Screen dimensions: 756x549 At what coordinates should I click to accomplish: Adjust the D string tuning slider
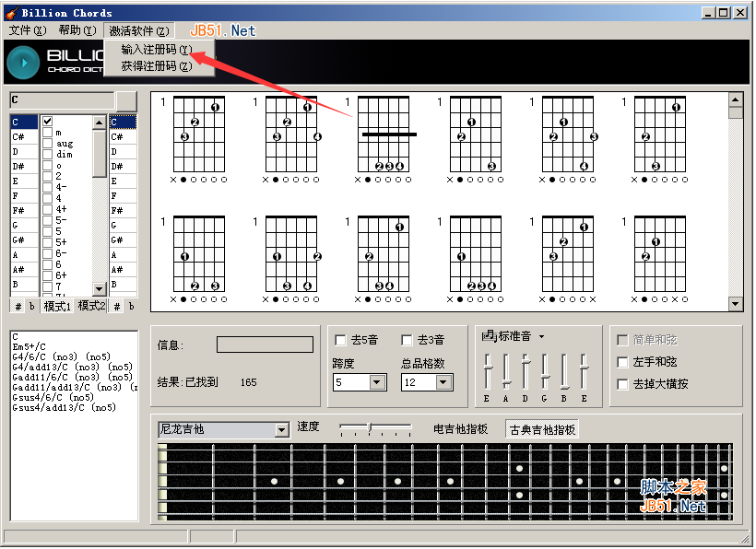coord(526,372)
